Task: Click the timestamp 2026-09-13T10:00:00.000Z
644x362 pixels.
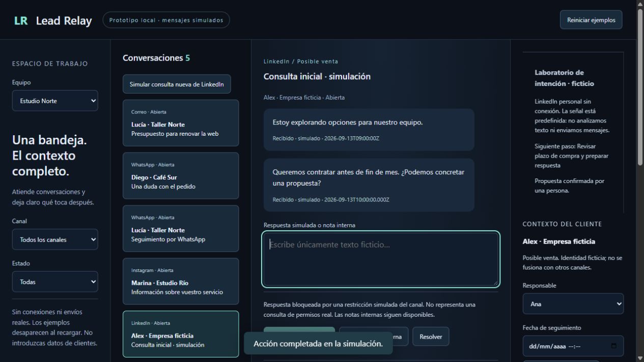Action: pyautogui.click(x=356, y=200)
